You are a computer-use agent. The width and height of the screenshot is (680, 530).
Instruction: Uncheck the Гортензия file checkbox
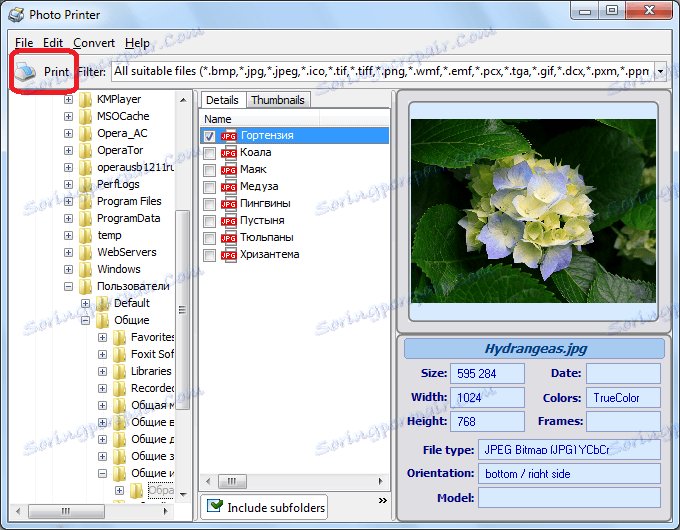(x=209, y=136)
